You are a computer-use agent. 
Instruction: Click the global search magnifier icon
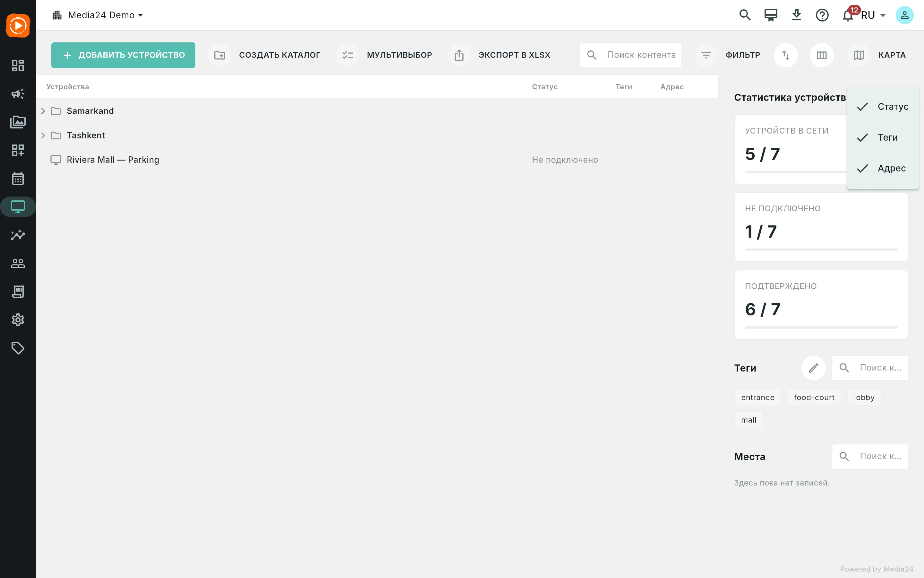745,15
